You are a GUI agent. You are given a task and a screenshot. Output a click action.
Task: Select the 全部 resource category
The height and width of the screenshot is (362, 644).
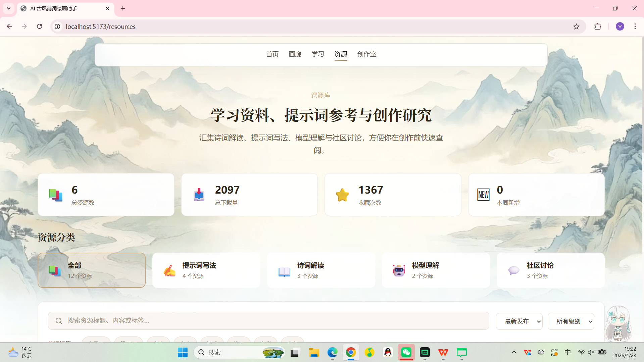[92, 270]
